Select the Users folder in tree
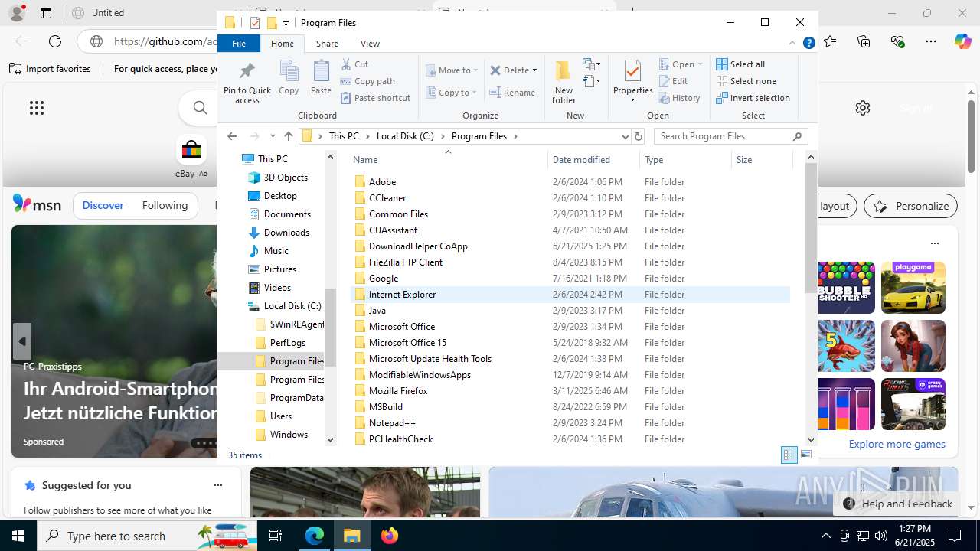This screenshot has width=980, height=551. tap(281, 416)
